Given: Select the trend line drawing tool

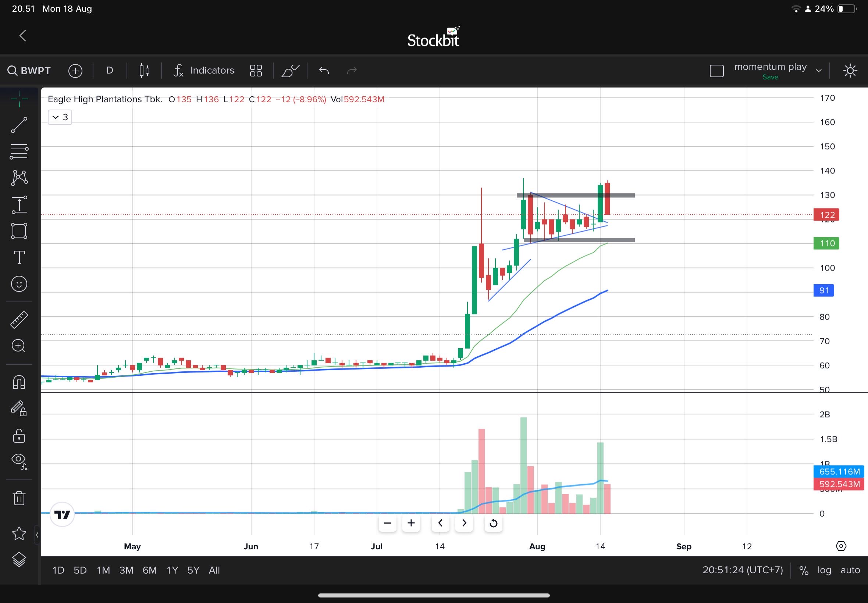Looking at the screenshot, I should point(19,125).
